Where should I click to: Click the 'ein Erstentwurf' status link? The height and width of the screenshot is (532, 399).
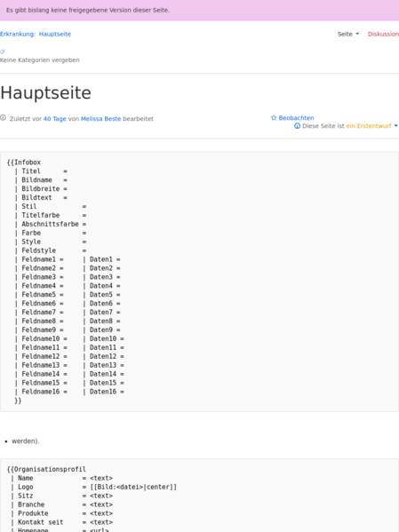[369, 126]
